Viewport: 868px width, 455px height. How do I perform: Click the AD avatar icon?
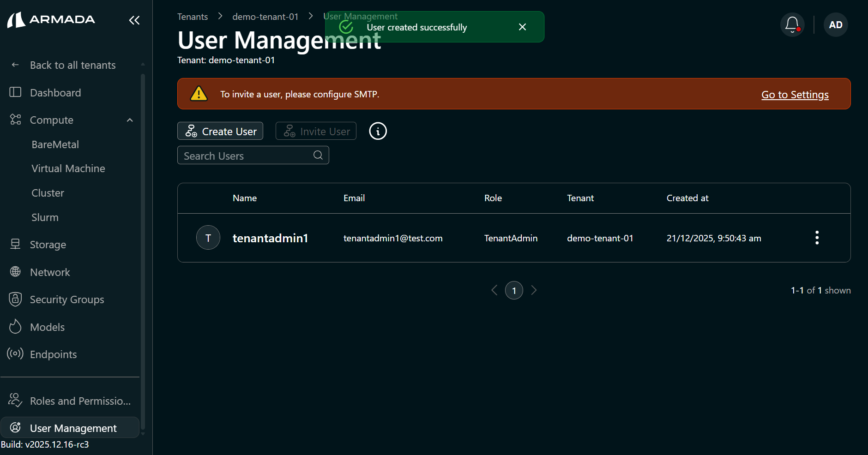(836, 24)
